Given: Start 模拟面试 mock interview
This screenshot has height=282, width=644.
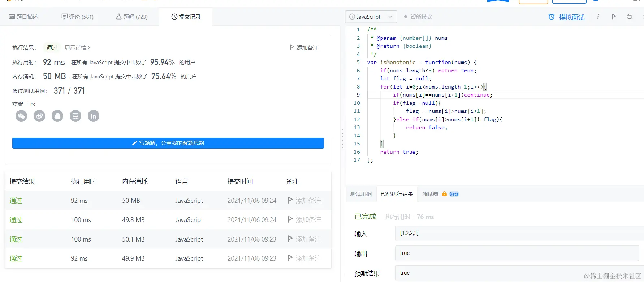Looking at the screenshot, I should [x=571, y=17].
